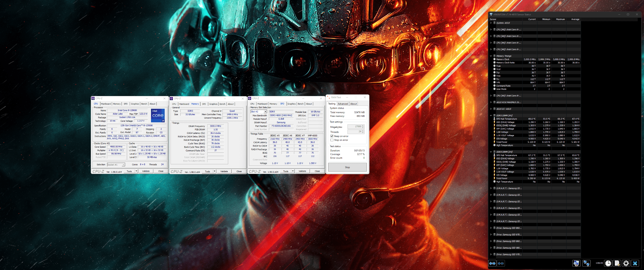Switch to the About tab in RAM Test
Image resolution: width=644 pixels, height=270 pixels.
[354, 104]
